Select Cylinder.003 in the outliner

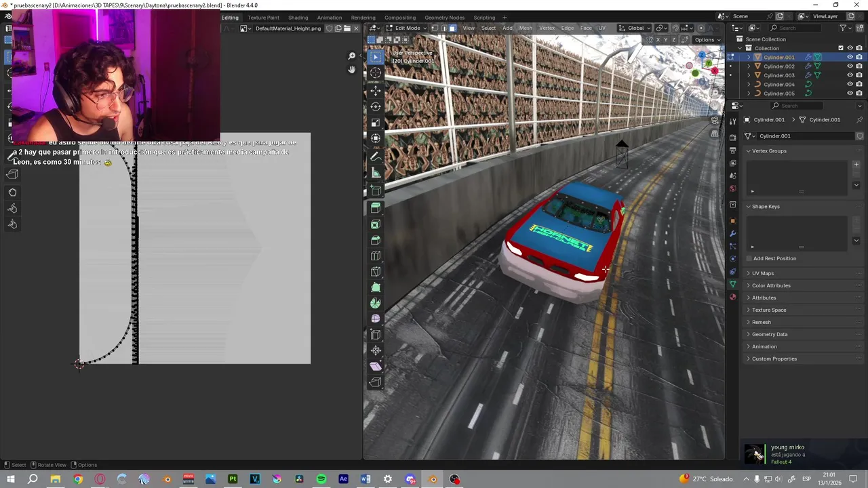coord(778,75)
